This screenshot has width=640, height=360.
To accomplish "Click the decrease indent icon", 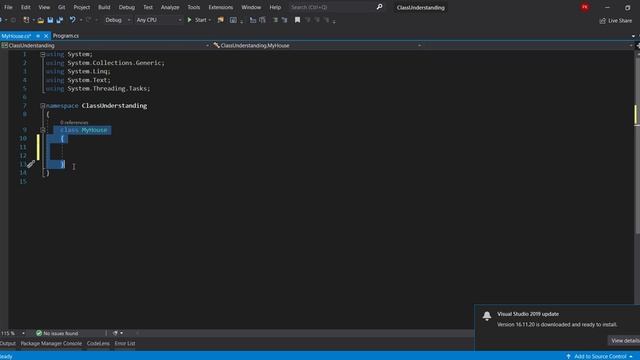I will [x=276, y=20].
